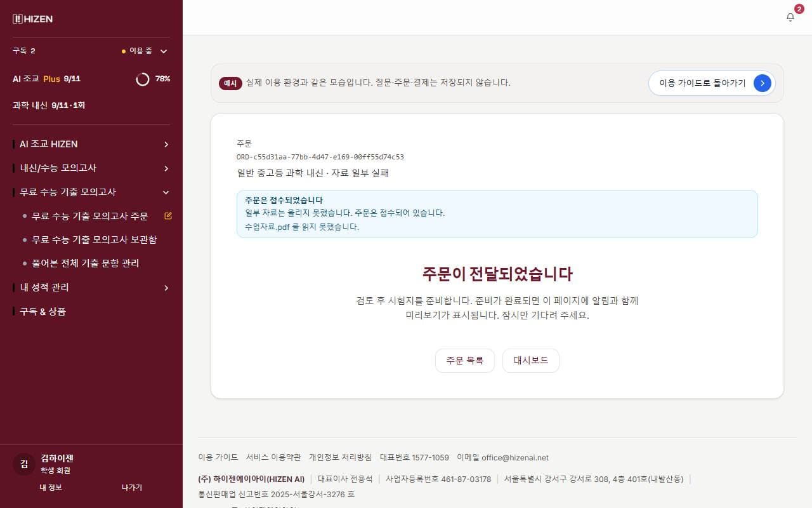The image size is (812, 508).
Task: Open 무료 수능 기출 모의고사 주문 page
Action: click(x=90, y=216)
